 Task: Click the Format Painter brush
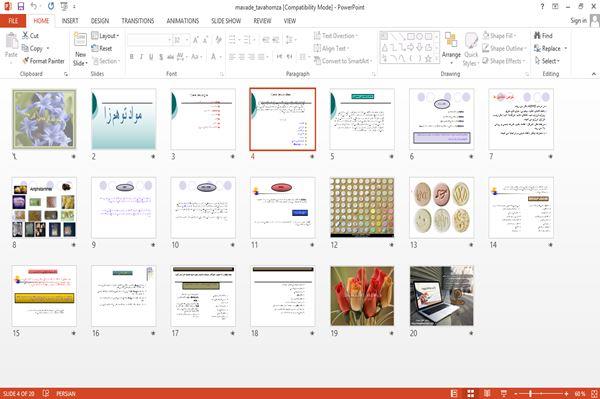tap(26, 61)
